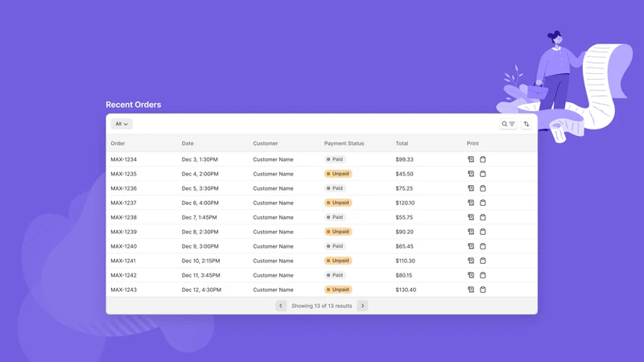Viewport: 644px width, 362px height.
Task: Select order number MAX-1242
Action: (x=124, y=275)
